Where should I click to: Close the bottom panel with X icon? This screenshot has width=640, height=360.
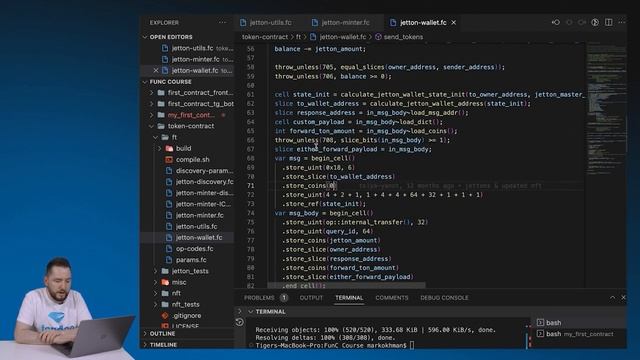tap(623, 298)
